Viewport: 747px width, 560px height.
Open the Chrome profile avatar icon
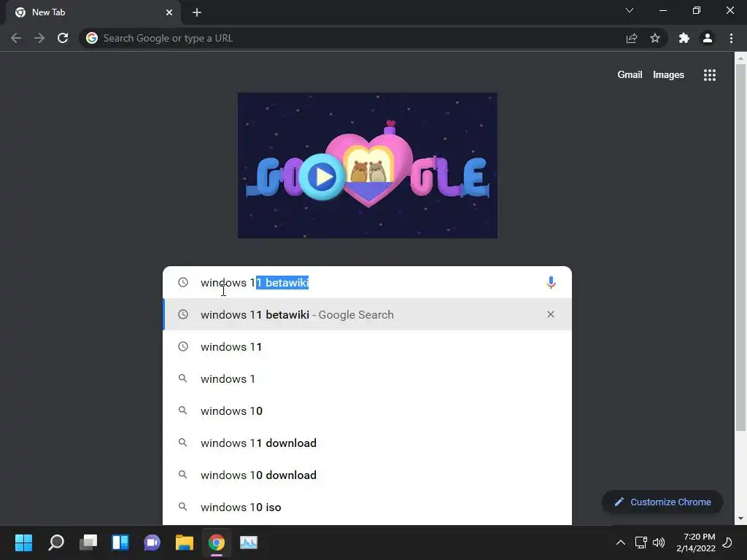(708, 38)
